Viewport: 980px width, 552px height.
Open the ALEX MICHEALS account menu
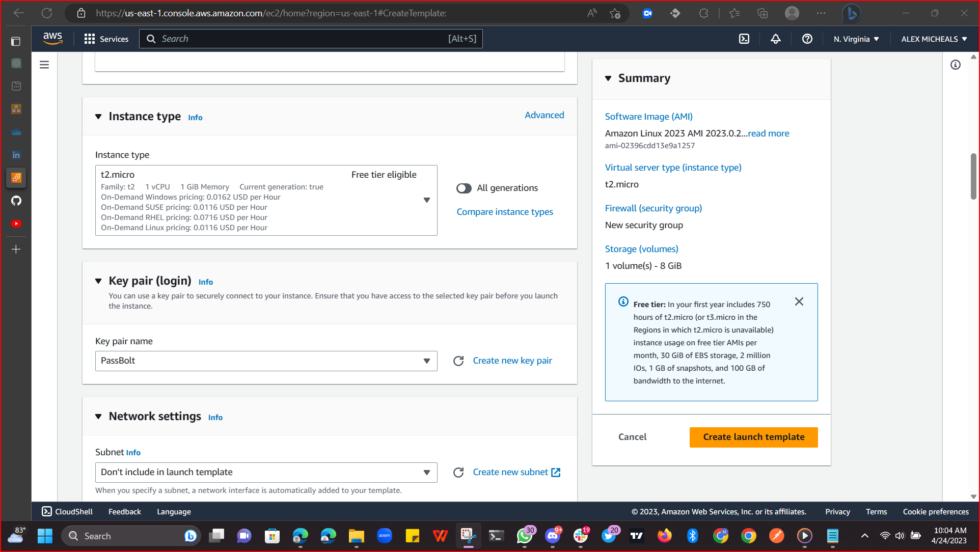pos(933,39)
